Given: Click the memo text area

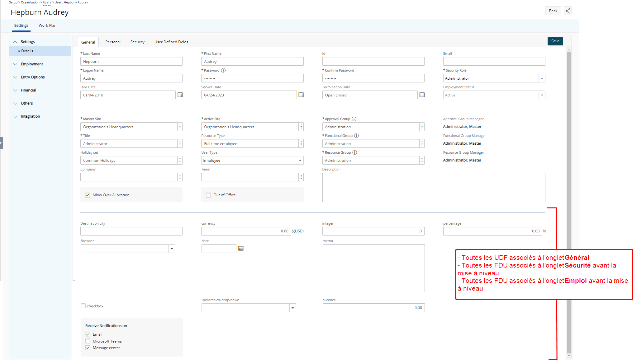Looking at the screenshot, I should (373, 268).
